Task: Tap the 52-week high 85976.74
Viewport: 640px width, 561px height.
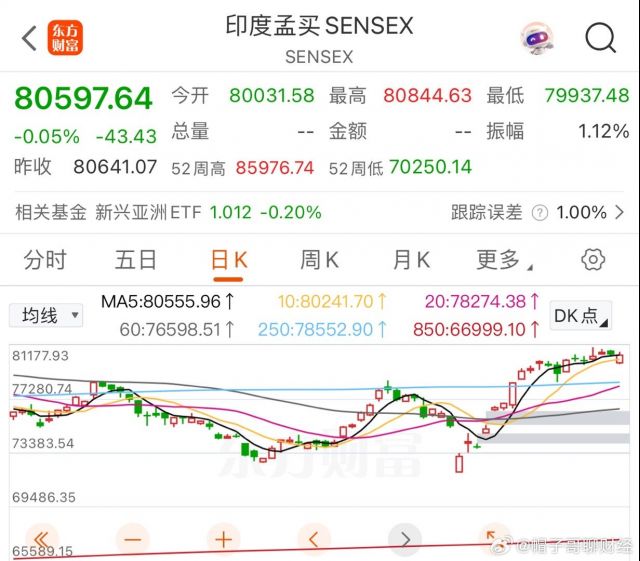Action: pyautogui.click(x=275, y=167)
